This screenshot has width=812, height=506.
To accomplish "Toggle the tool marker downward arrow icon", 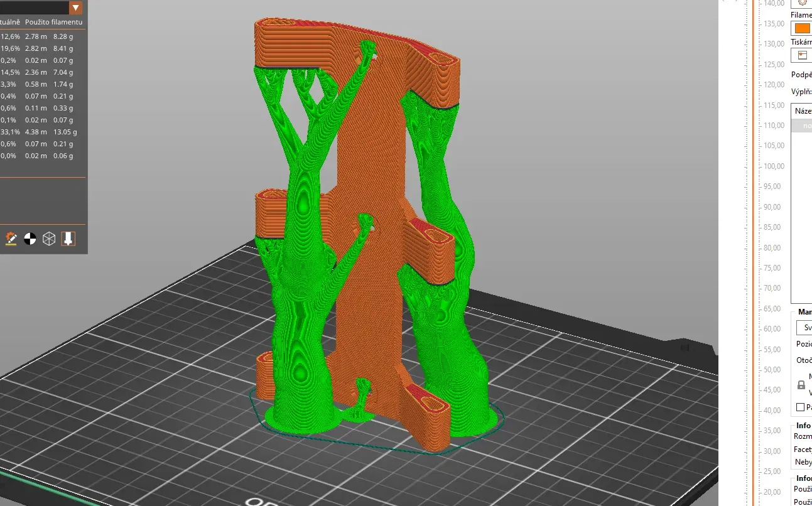I will pos(68,239).
